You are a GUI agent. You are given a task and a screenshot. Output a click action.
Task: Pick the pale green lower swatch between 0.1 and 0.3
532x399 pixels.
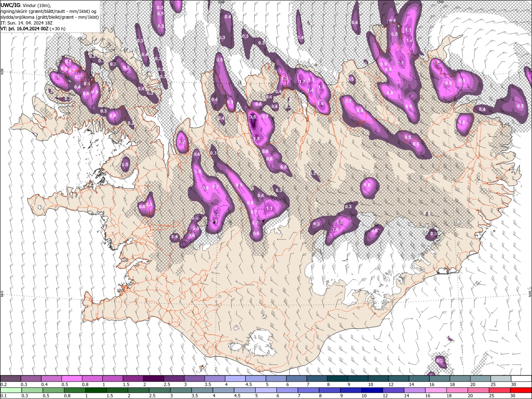click(11, 390)
